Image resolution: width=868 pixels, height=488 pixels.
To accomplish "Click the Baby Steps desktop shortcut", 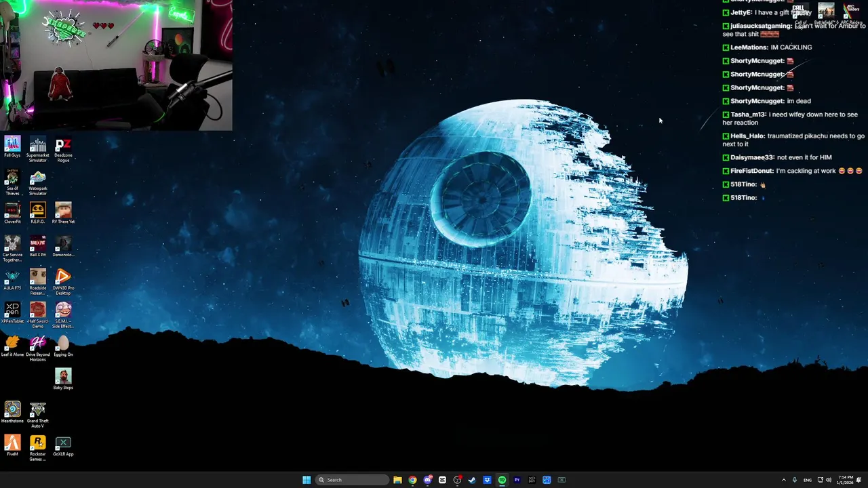I will click(63, 380).
